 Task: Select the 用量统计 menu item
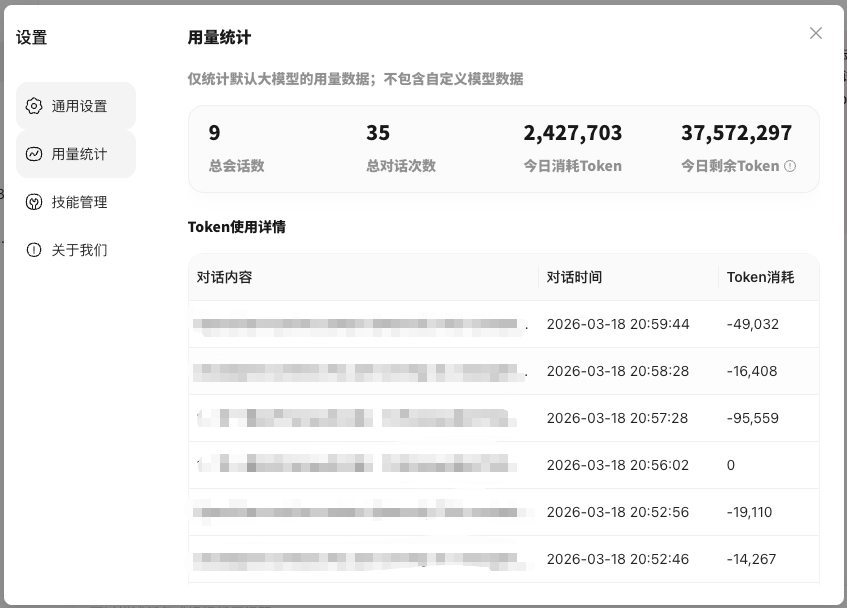point(76,154)
